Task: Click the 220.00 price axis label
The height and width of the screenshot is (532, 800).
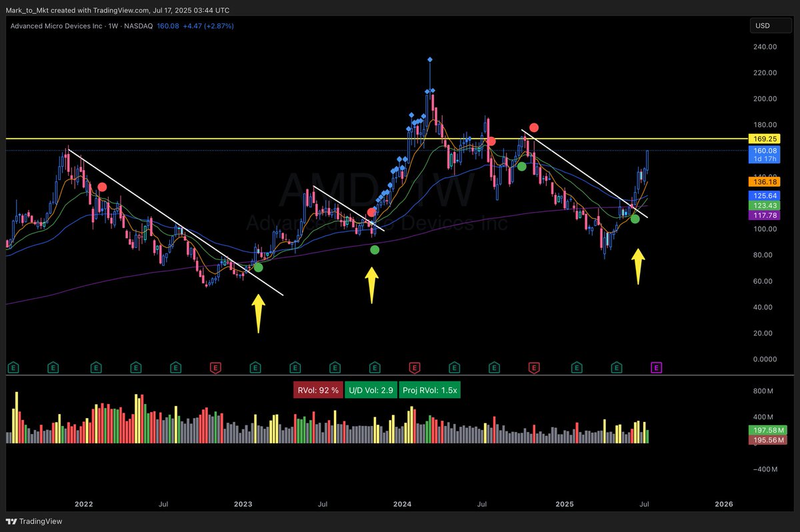Action: pos(765,73)
